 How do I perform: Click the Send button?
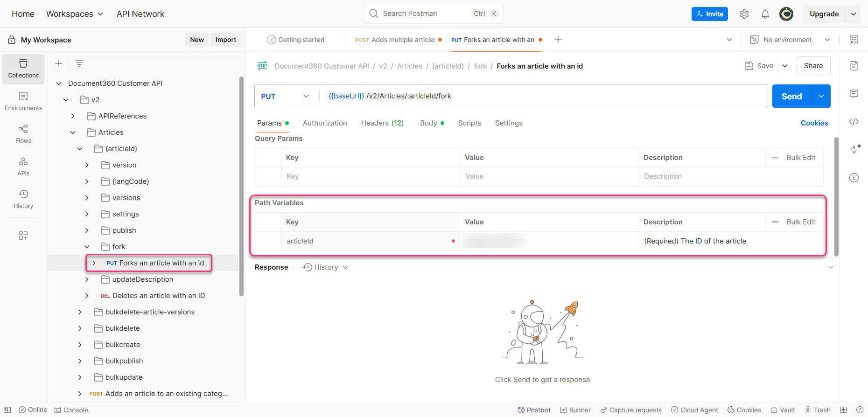coord(792,97)
